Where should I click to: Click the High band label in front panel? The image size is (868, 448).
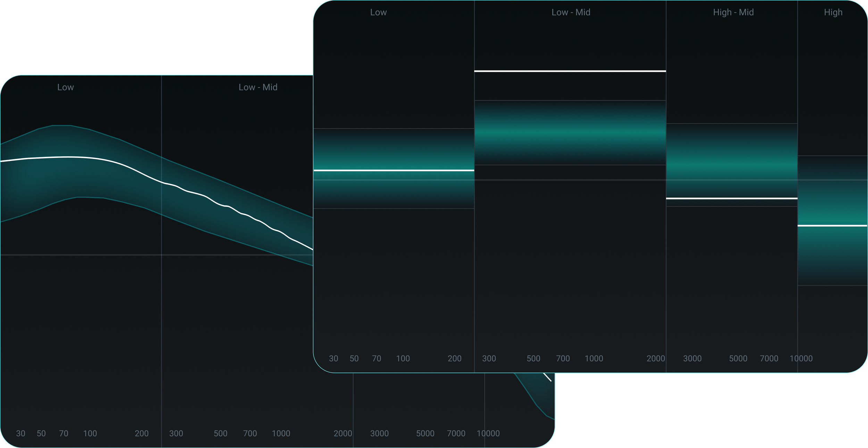pos(833,12)
